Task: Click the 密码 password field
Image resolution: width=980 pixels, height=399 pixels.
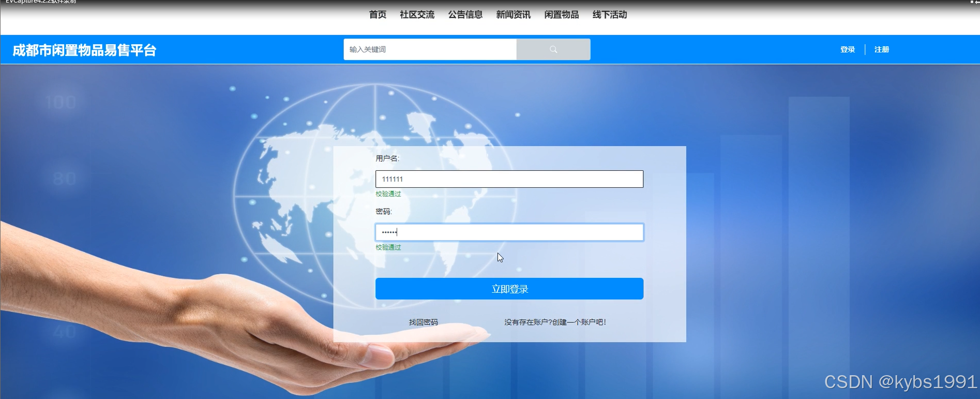Action: click(x=509, y=232)
